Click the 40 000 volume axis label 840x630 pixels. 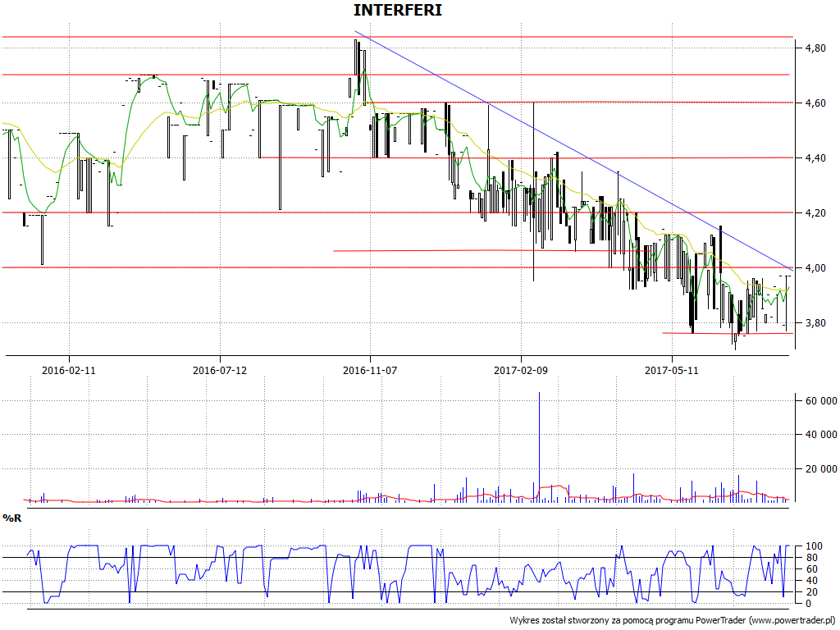[x=820, y=435]
